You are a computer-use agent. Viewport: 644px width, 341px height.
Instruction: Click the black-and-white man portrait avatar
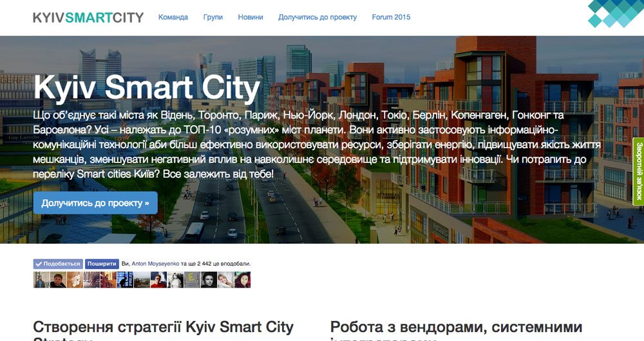click(209, 280)
